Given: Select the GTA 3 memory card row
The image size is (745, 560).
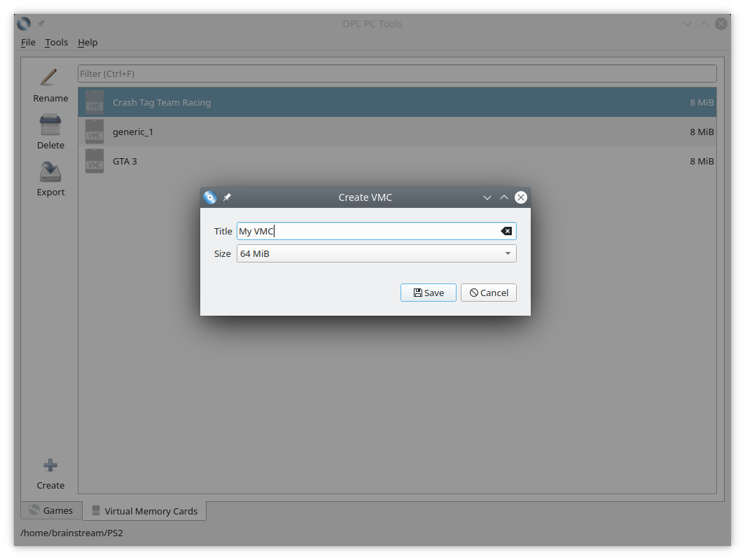Looking at the screenshot, I should pyautogui.click(x=397, y=161).
